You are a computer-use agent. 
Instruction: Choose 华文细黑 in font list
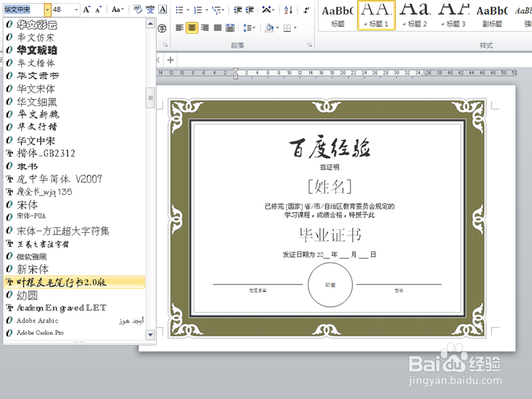tap(74, 102)
